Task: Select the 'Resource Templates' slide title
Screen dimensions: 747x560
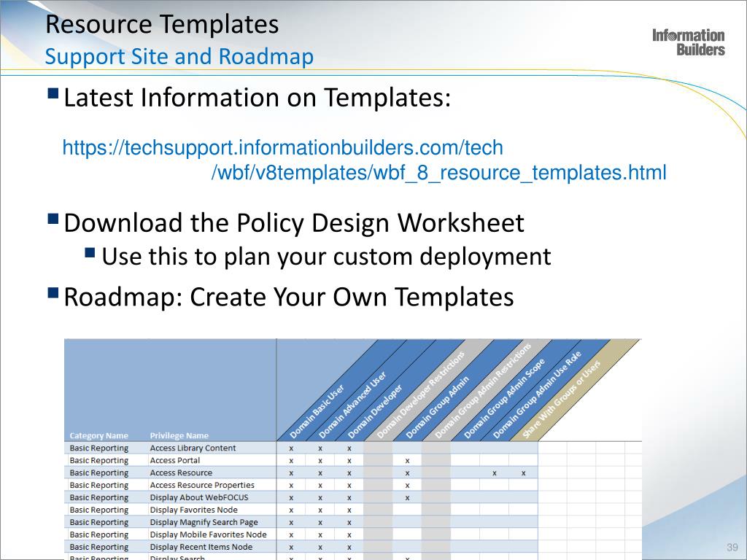Action: tap(162, 24)
